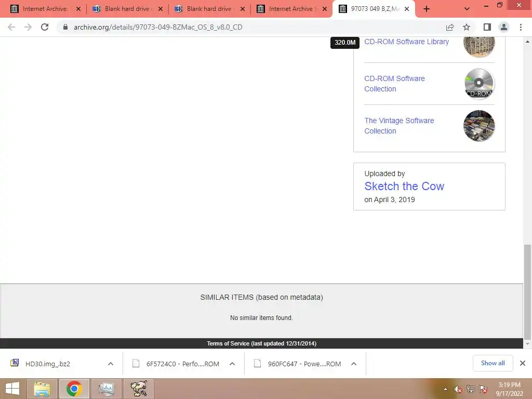532x399 pixels.
Task: Open the Windows Start menu
Action: tap(12, 389)
